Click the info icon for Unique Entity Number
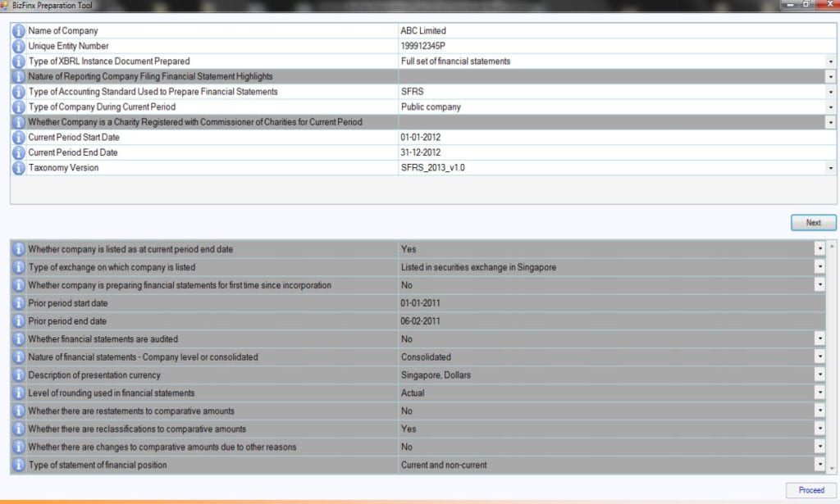This screenshot has width=840, height=504. pos(17,46)
